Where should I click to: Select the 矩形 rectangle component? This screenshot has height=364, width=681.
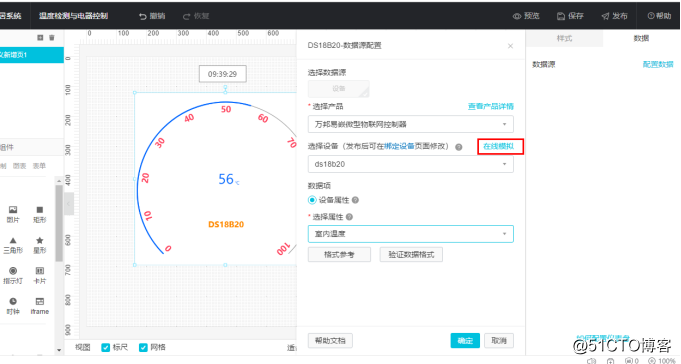coord(40,214)
